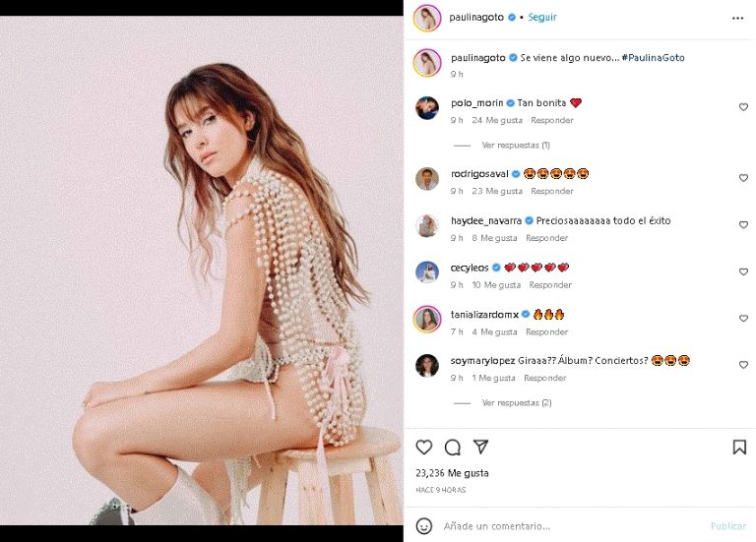Like the post with heart icon
The width and height of the screenshot is (756, 542).
(424, 448)
